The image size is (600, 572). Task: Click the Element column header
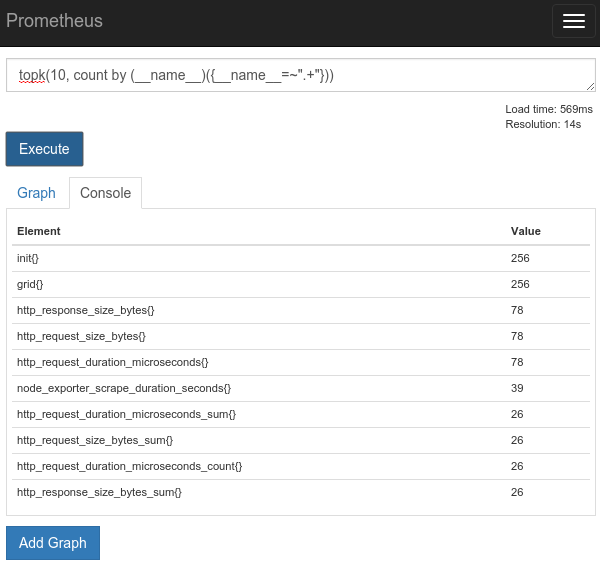39,231
